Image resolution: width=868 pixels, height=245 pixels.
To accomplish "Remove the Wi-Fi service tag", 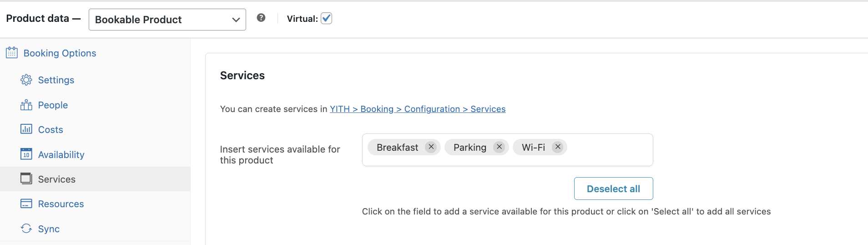I will tap(558, 147).
